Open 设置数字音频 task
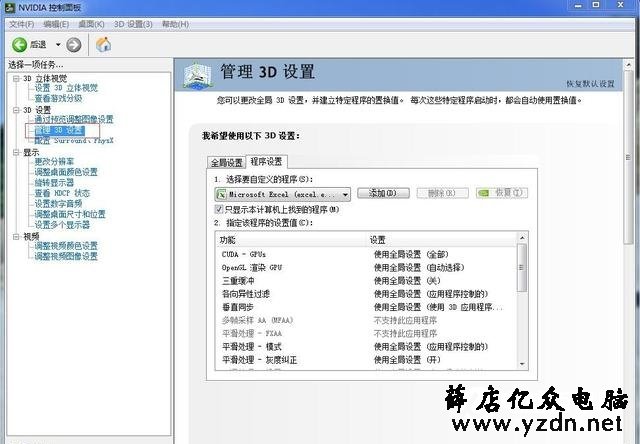This screenshot has height=444, width=640. click(58, 204)
